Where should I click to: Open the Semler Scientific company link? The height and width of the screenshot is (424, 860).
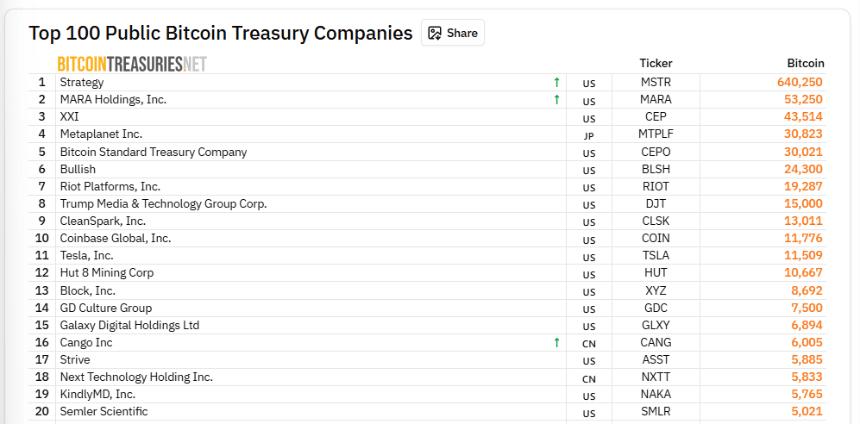(103, 411)
